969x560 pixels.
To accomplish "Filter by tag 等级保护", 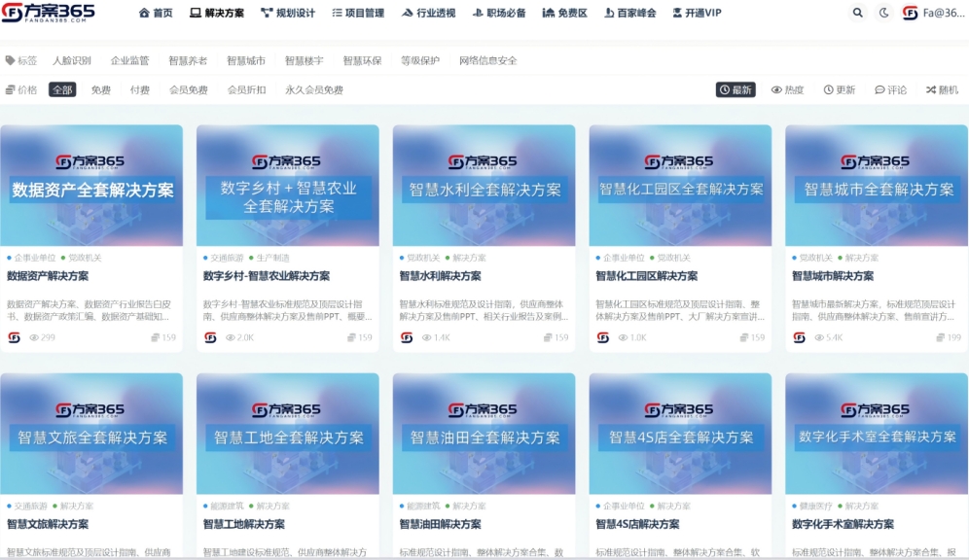I will click(420, 60).
